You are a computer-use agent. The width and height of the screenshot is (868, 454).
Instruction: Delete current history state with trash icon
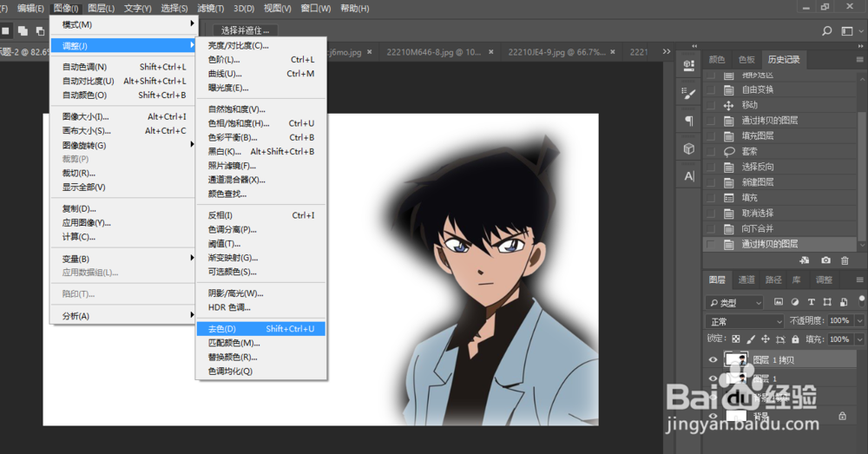[845, 260]
